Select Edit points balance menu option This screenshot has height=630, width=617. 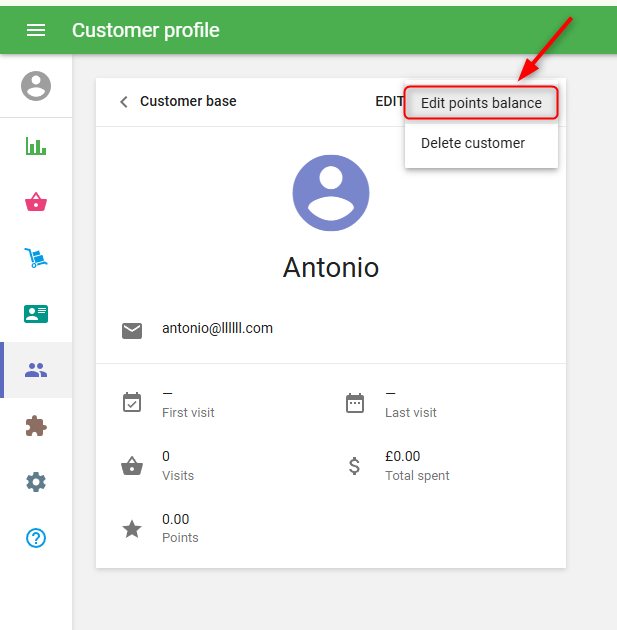pos(481,103)
